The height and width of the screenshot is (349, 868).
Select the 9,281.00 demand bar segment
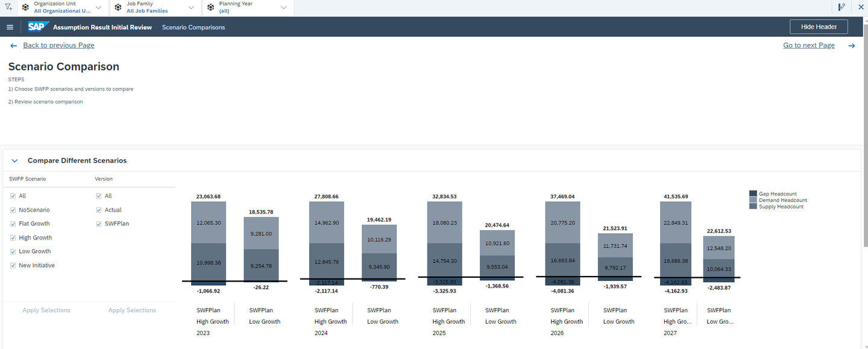point(261,233)
